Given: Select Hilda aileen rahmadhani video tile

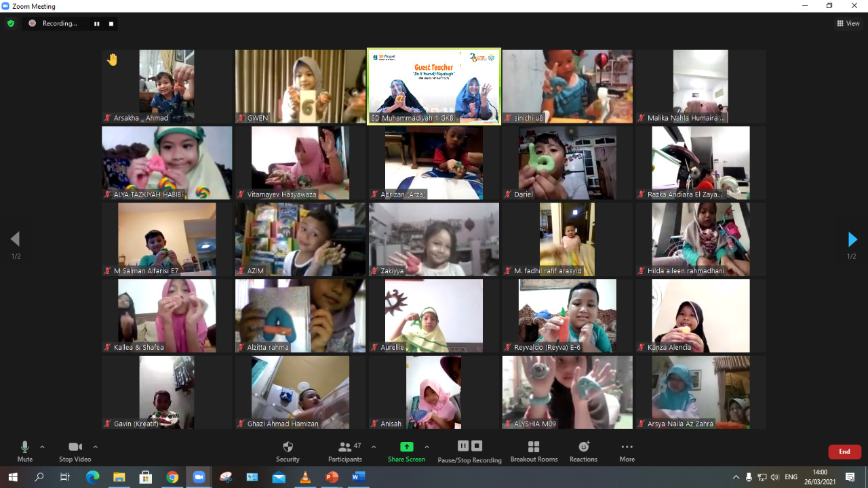Looking at the screenshot, I should coord(701,239).
